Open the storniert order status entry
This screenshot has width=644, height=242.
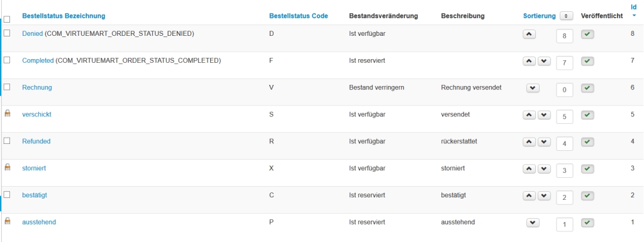tap(34, 168)
